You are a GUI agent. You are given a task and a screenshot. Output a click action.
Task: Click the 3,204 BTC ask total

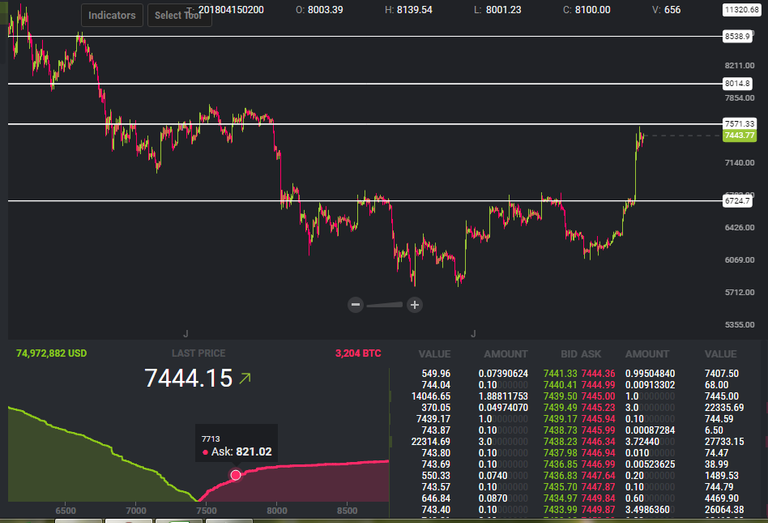(358, 354)
